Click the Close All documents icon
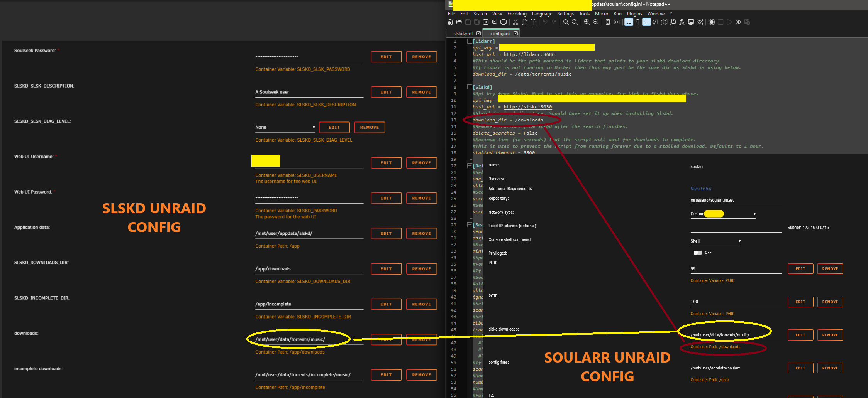Image resolution: width=868 pixels, height=398 pixels. click(x=495, y=22)
